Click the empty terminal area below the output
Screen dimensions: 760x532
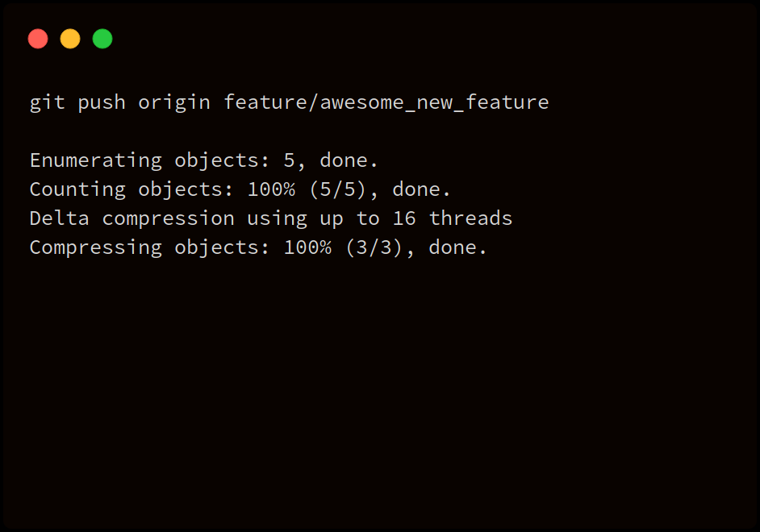379,387
